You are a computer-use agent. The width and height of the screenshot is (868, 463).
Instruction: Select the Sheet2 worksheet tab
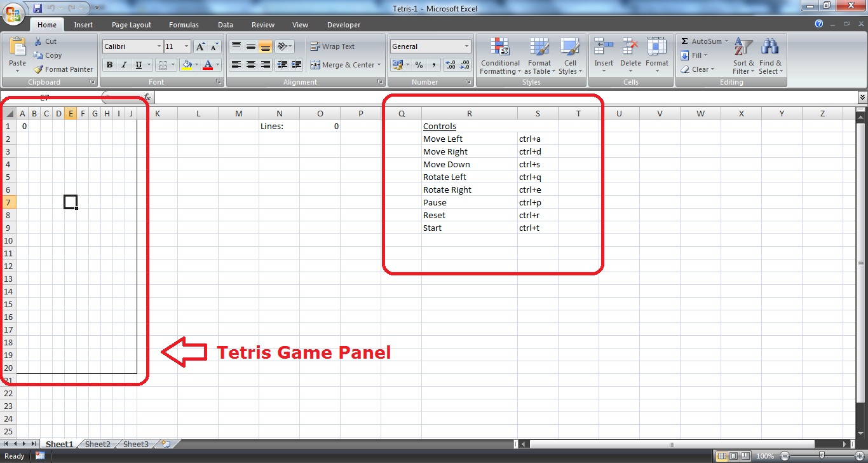click(x=98, y=445)
